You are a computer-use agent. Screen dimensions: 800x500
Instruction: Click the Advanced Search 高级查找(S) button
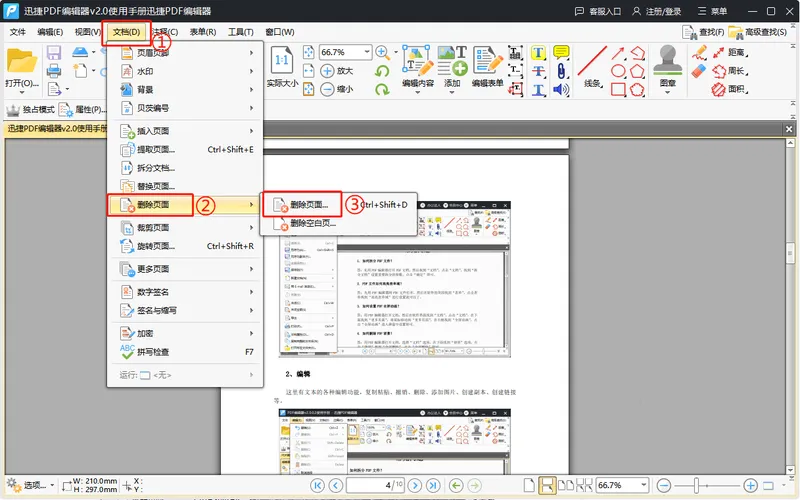(758, 32)
